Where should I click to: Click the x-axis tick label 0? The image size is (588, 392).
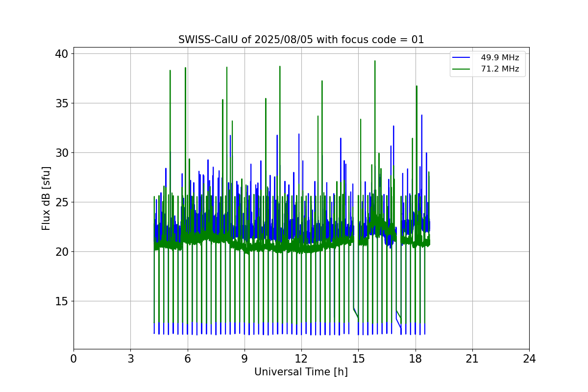point(73,359)
